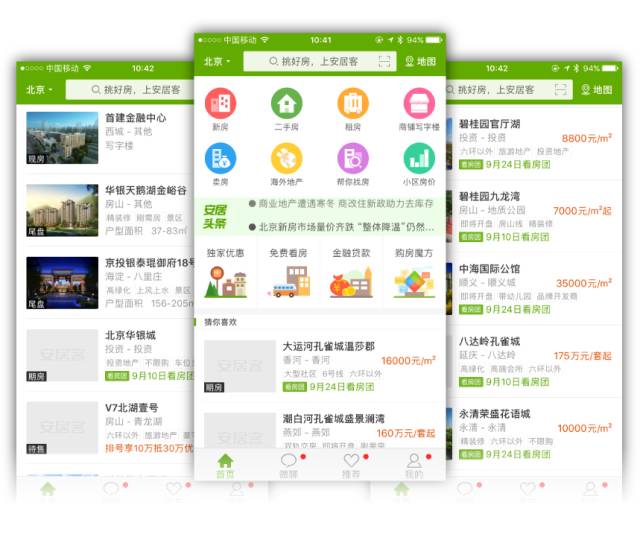640x543 pixels.
Task: Tap price 35000元/m² on 中海国际公馆
Action: (x=584, y=283)
